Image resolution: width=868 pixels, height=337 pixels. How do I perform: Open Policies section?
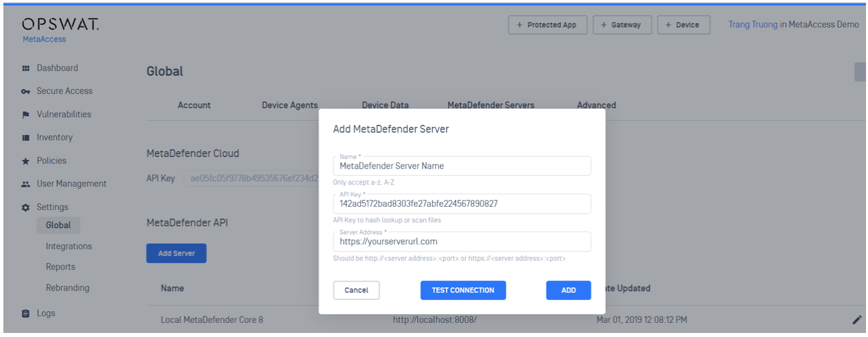click(52, 161)
